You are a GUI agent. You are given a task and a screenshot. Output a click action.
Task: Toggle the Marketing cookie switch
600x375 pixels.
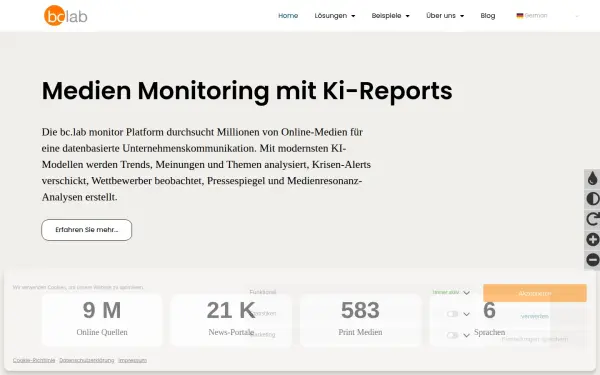coord(452,335)
